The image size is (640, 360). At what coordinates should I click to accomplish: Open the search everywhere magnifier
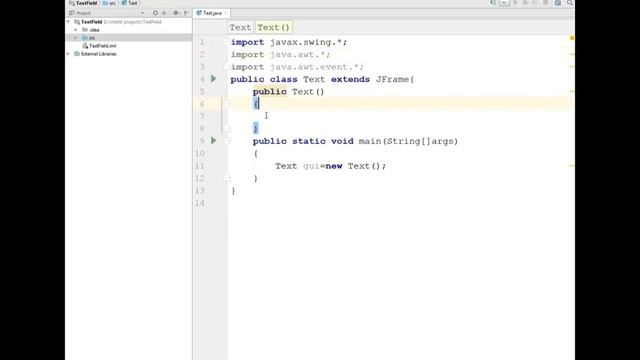570,3
